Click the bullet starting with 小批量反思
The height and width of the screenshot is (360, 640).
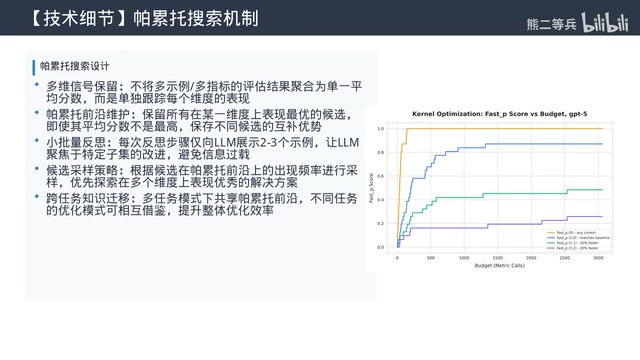(202, 148)
